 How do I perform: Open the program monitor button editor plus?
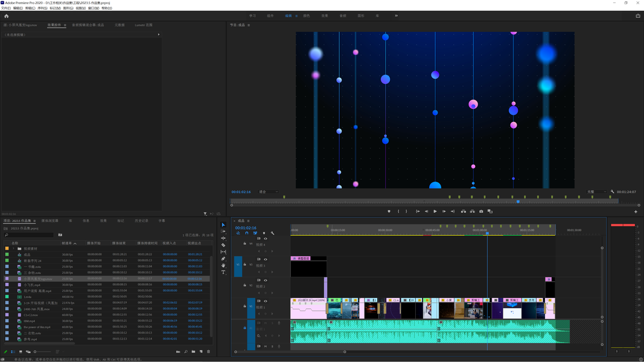click(x=636, y=212)
